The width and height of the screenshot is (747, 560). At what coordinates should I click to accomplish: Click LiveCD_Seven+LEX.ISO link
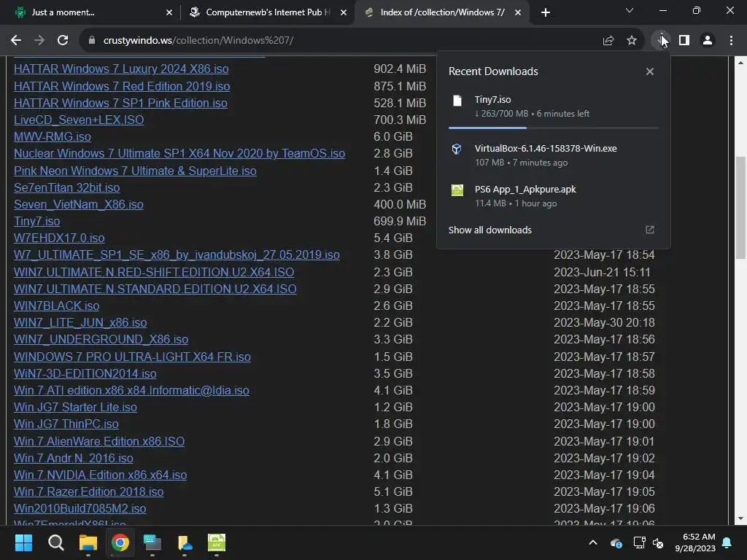(79, 120)
